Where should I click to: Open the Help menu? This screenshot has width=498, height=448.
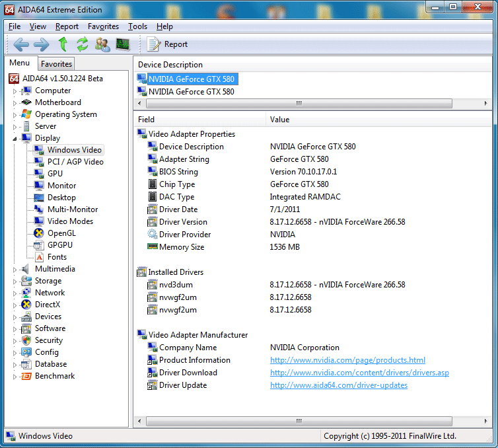tap(164, 26)
